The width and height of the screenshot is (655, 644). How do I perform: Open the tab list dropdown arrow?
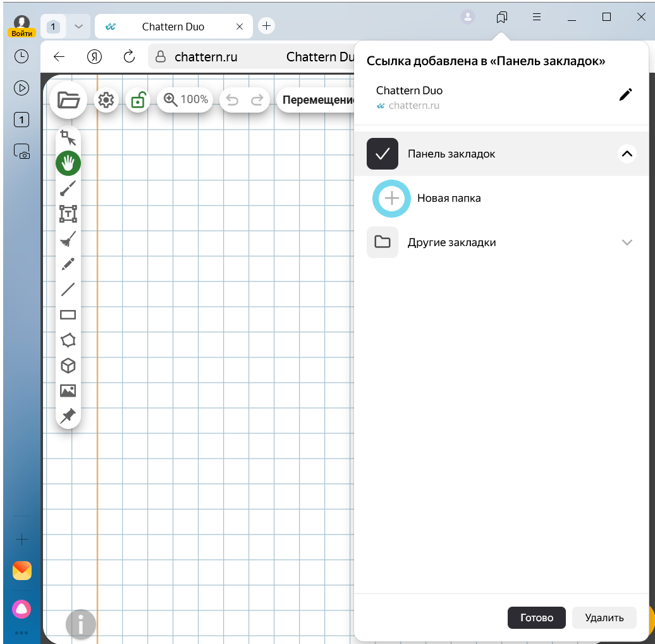78,27
